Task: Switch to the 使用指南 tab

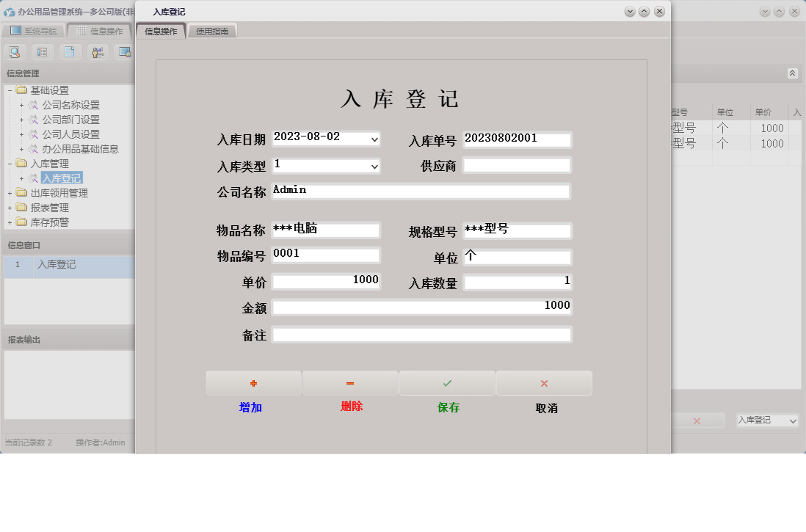Action: coord(212,31)
